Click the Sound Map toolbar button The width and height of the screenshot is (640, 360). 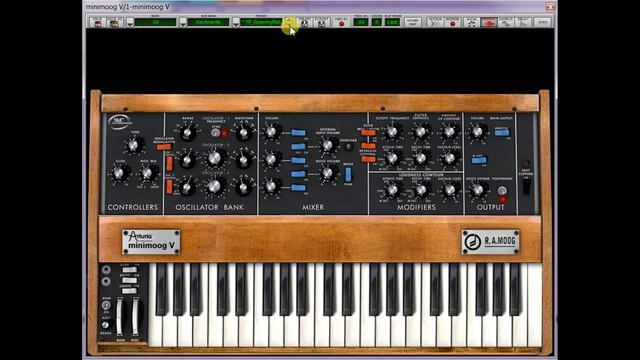[x=413, y=22]
